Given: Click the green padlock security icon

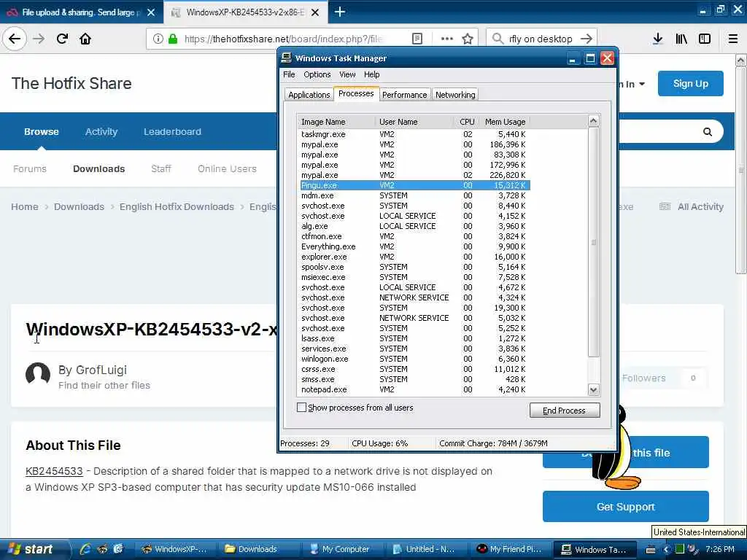Looking at the screenshot, I should (173, 39).
